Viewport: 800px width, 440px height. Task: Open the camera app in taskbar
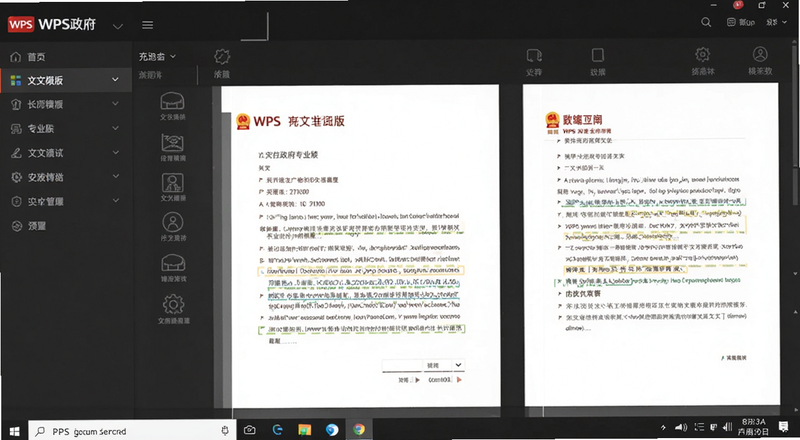point(249,430)
